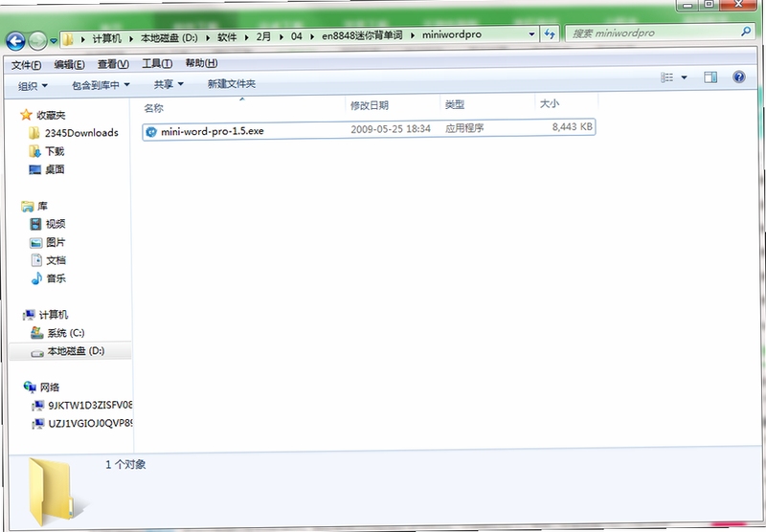Click the 桌面 desktop icon
Image resolution: width=766 pixels, height=532 pixels.
[x=34, y=170]
